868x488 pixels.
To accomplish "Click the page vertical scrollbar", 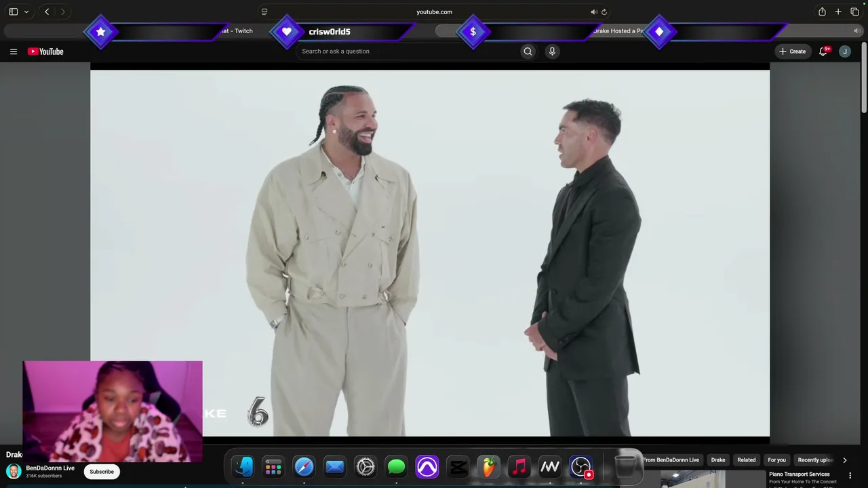I will [x=864, y=78].
